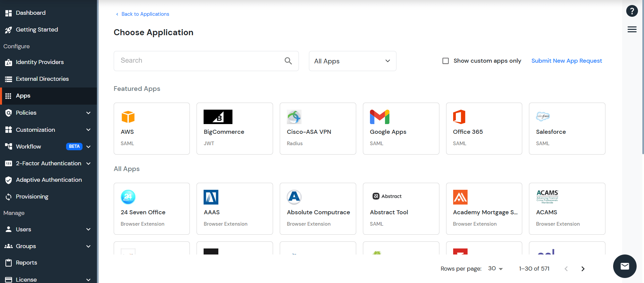The width and height of the screenshot is (644, 283).
Task: Click the Workflow BETA badge
Action: 74,147
